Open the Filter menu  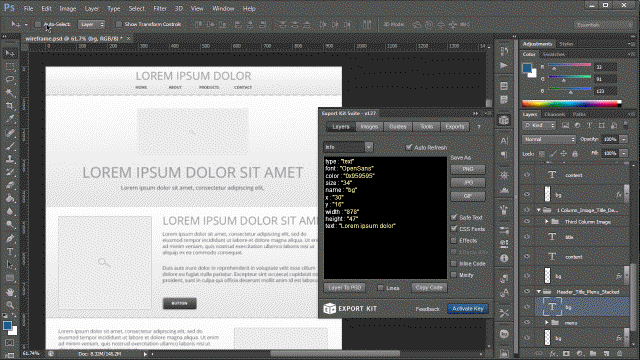coord(160,8)
